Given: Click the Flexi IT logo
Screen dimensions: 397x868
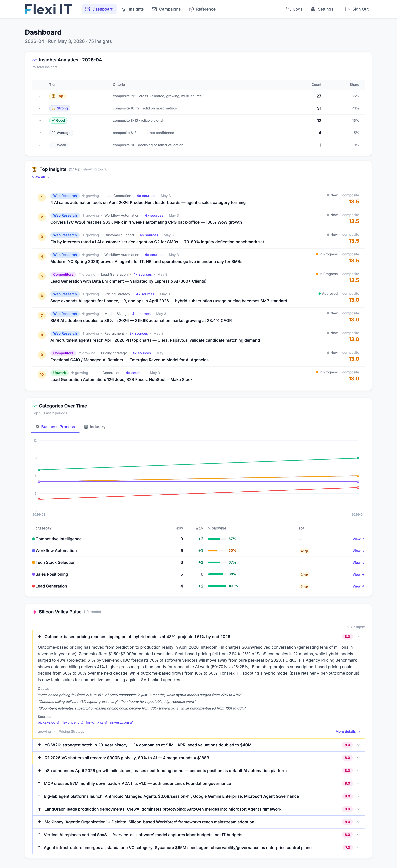Looking at the screenshot, I should point(49,9).
